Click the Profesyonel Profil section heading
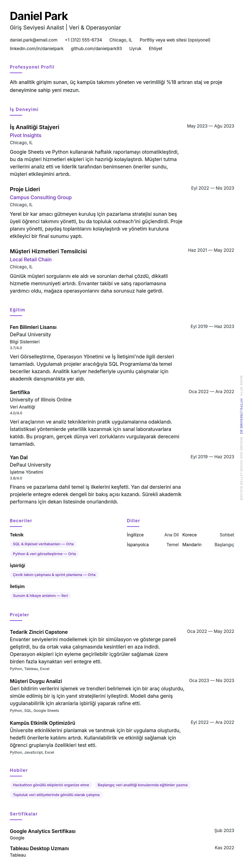 [32, 67]
